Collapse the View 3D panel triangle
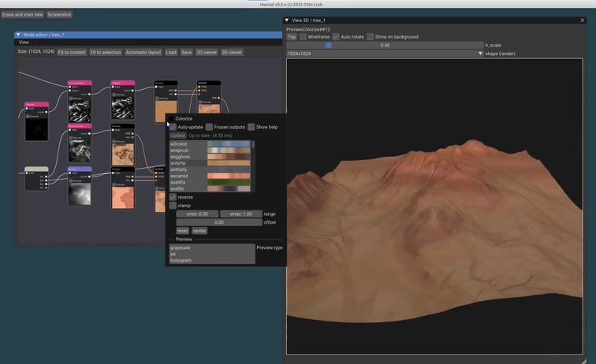The image size is (596, 364). coord(289,20)
